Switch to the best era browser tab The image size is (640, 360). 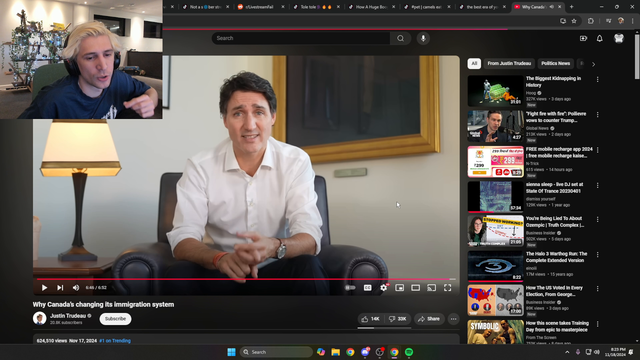481,7
